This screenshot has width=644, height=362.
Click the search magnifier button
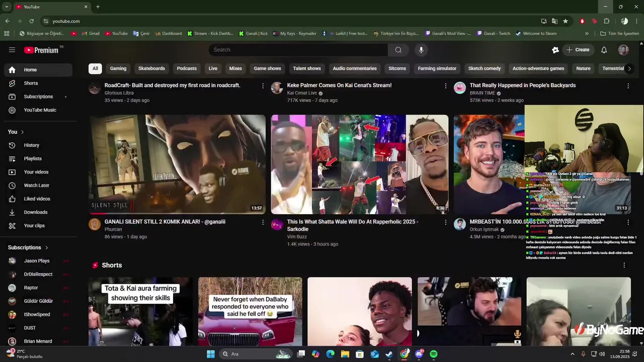[398, 50]
